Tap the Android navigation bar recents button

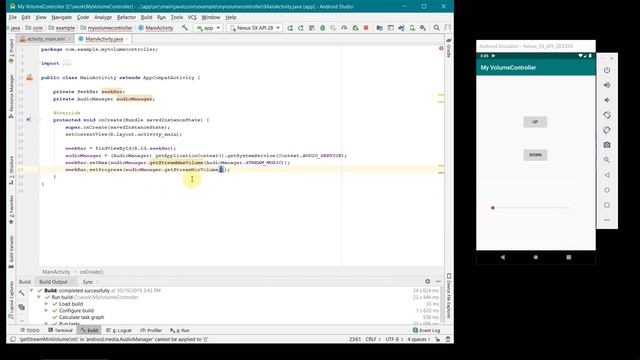[569, 257]
